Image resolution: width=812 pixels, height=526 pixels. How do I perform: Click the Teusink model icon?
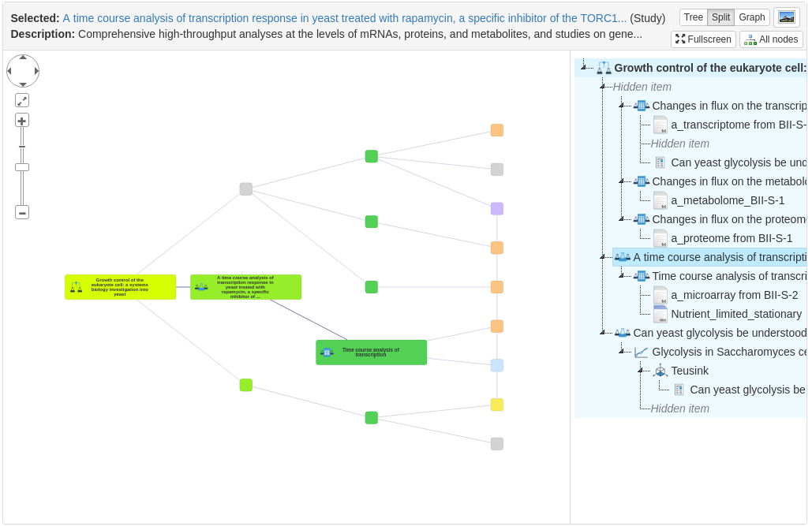click(660, 371)
